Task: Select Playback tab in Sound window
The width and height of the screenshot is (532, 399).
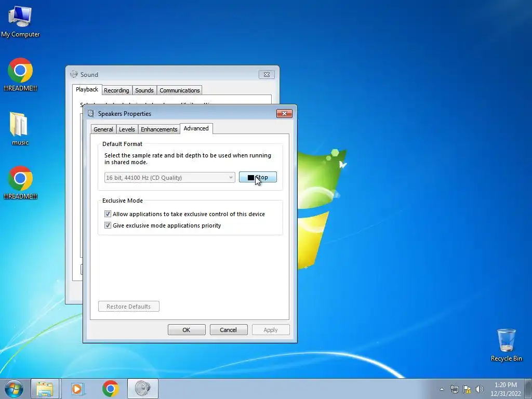Action: 87,89
